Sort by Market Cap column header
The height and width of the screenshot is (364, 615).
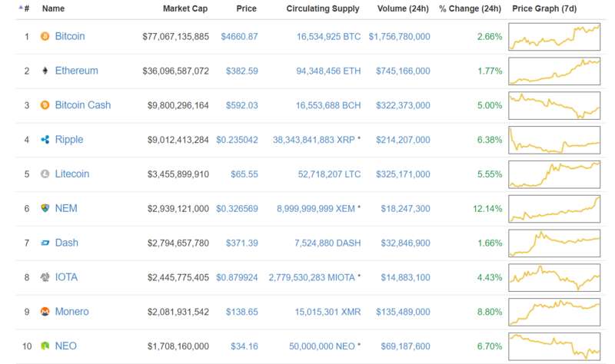[184, 9]
